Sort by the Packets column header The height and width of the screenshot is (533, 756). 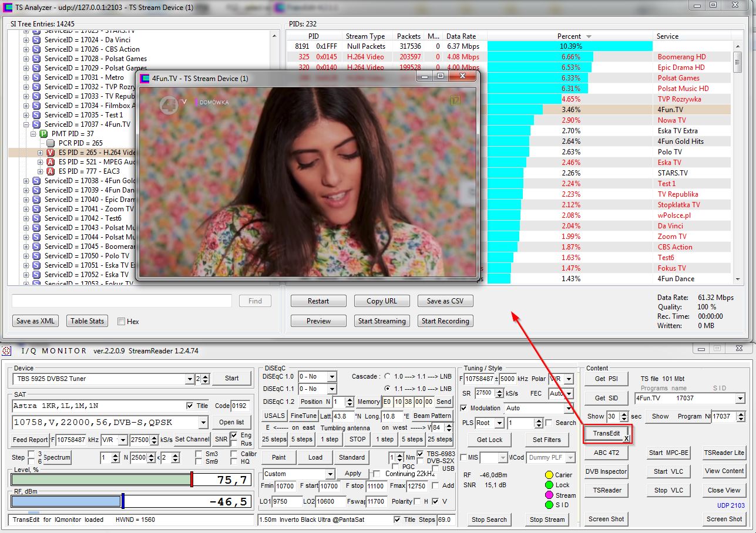(x=408, y=36)
